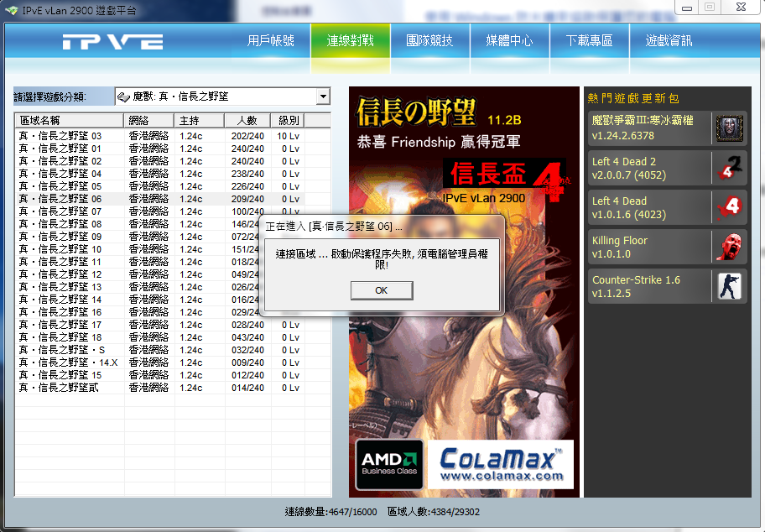
Task: Close the IPvE game platform window
Action: [x=742, y=7]
